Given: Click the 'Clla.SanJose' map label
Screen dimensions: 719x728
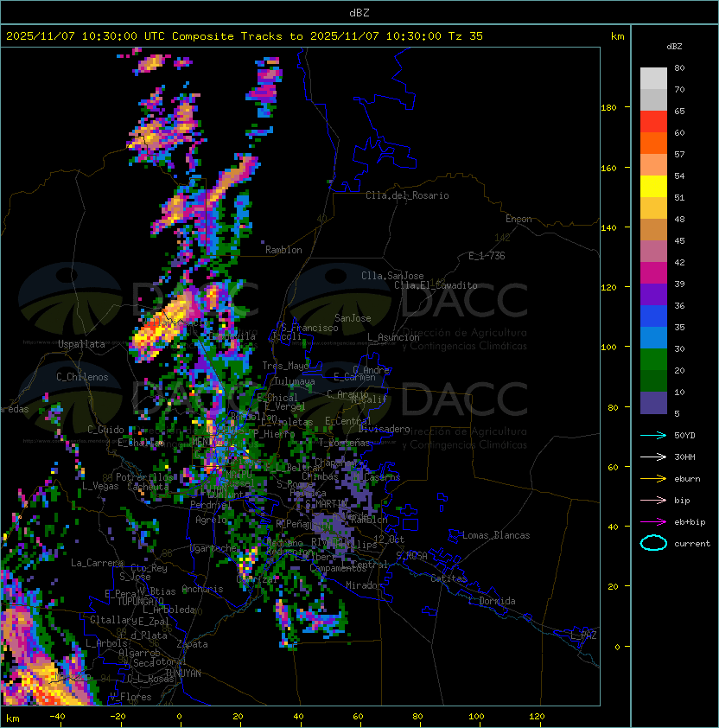Looking at the screenshot, I should pyautogui.click(x=392, y=276).
